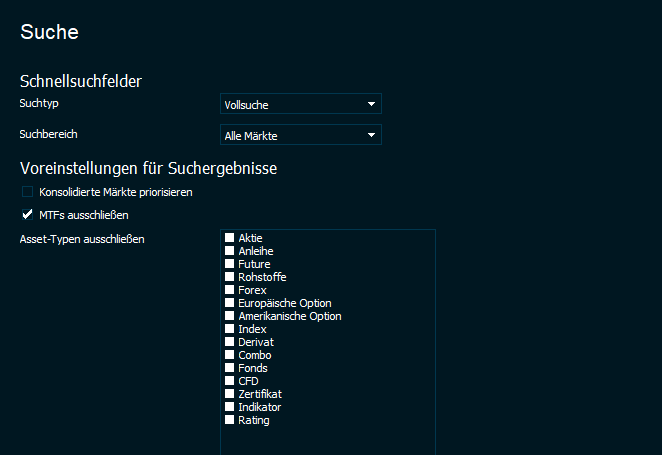Viewport: 662px width, 455px height.
Task: Select the Rating exclusion checkbox
Action: (x=230, y=420)
